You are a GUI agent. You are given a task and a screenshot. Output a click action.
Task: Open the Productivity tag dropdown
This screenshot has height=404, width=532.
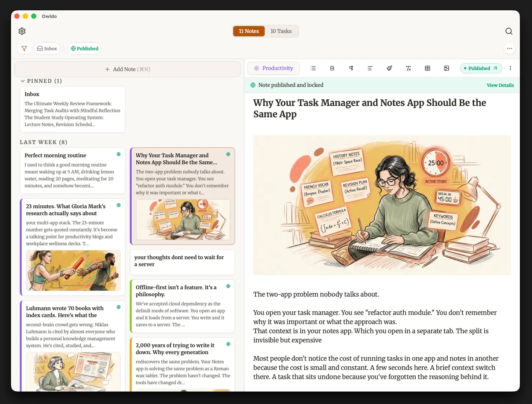(x=274, y=68)
